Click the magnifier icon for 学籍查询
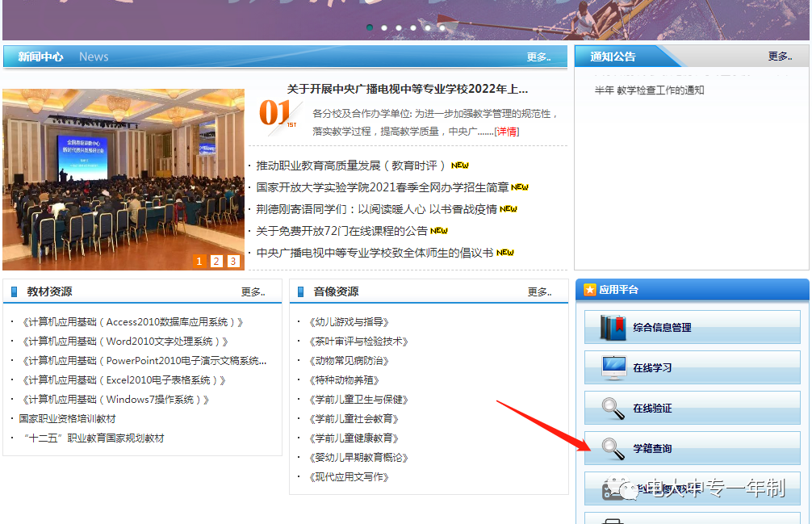Viewport: 812px width, 524px height. [x=613, y=449]
